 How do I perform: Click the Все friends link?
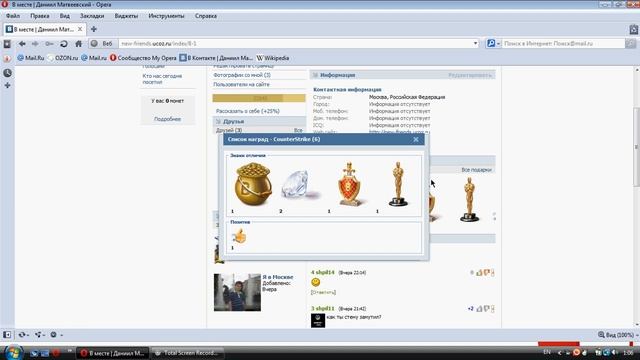click(298, 130)
